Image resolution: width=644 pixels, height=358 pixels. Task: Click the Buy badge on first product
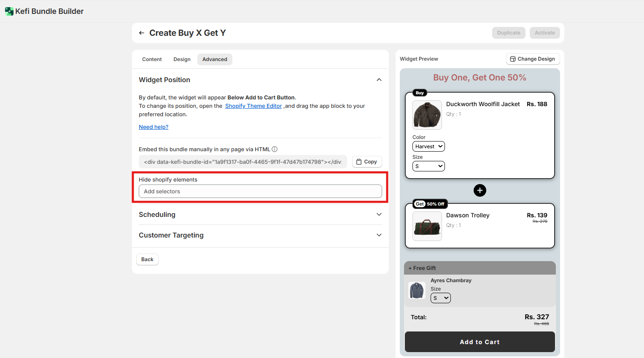(420, 93)
